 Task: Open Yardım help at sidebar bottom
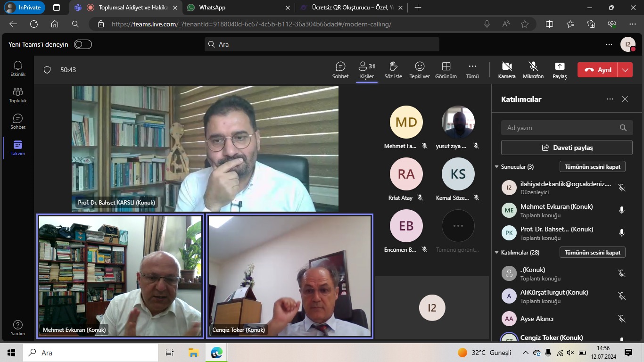point(18,328)
